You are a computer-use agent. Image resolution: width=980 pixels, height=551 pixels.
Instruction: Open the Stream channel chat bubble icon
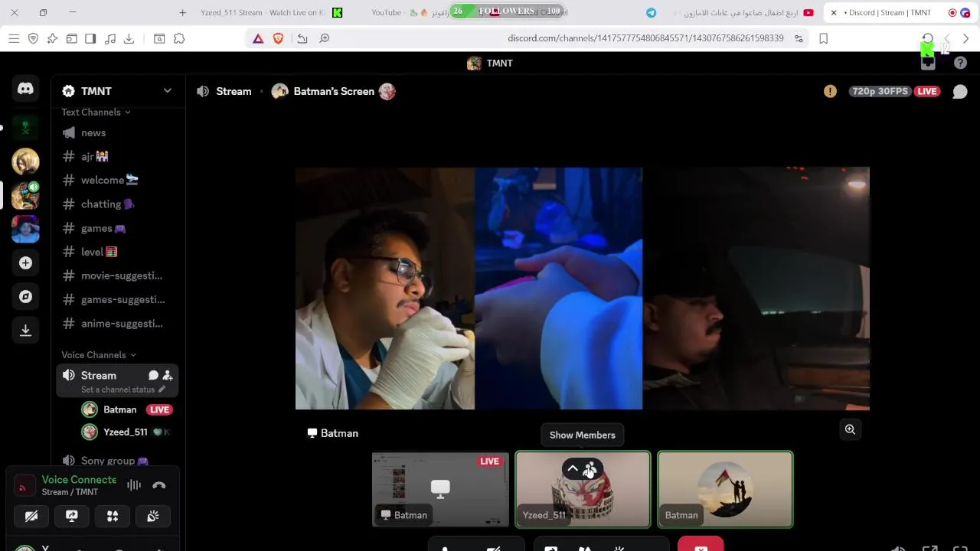153,376
